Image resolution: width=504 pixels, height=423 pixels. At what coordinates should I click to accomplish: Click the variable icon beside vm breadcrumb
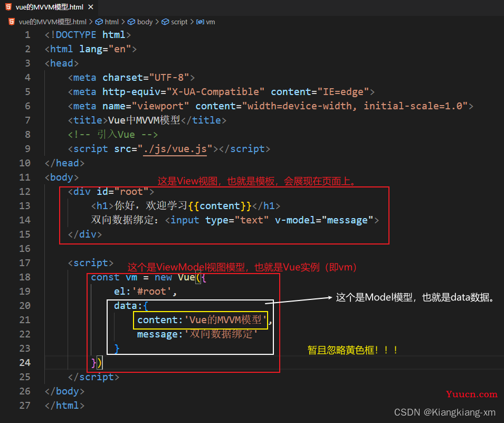point(200,22)
